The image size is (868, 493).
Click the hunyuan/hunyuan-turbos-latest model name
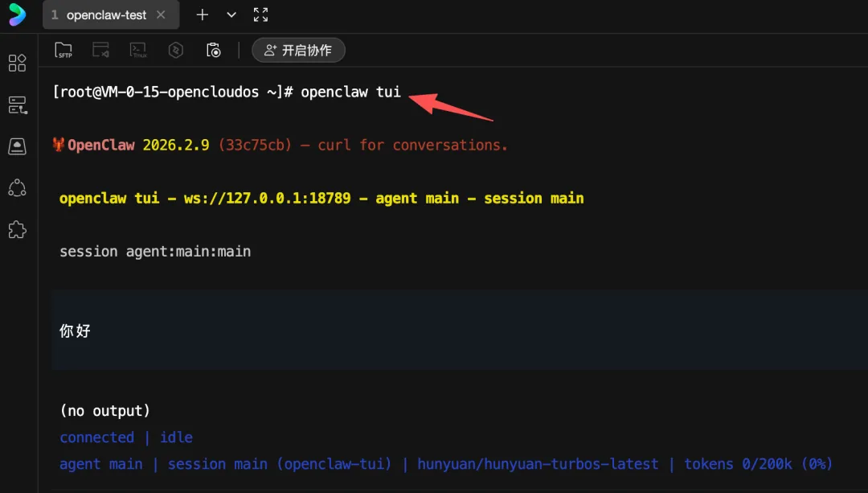(x=538, y=464)
